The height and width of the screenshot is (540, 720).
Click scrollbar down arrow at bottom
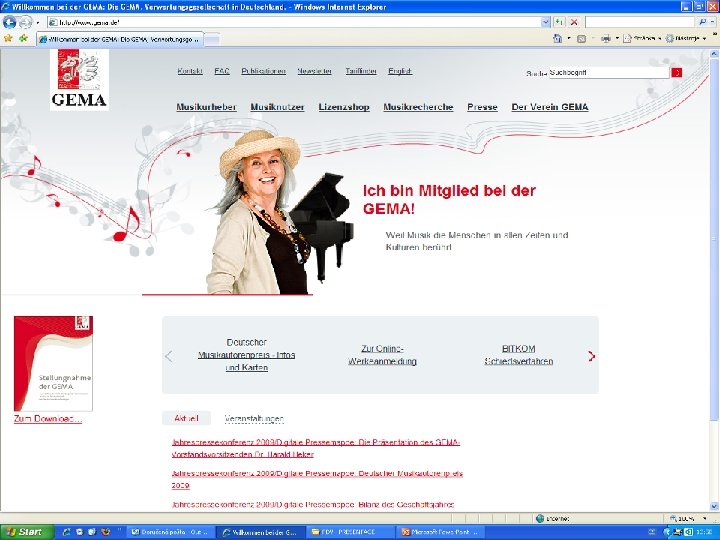pyautogui.click(x=714, y=506)
